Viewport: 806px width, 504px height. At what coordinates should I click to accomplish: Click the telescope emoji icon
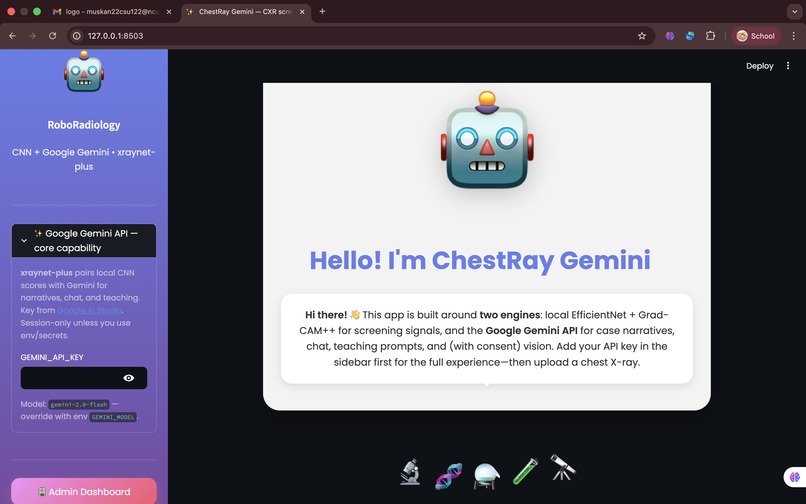point(562,467)
